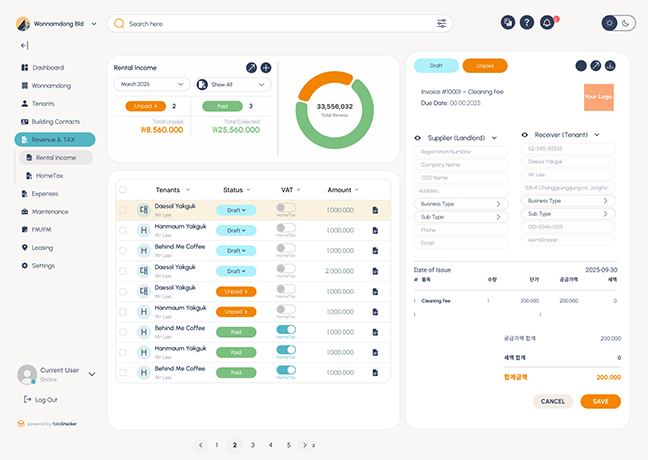This screenshot has height=460, width=648.
Task: Click the help question mark icon
Action: (x=527, y=22)
